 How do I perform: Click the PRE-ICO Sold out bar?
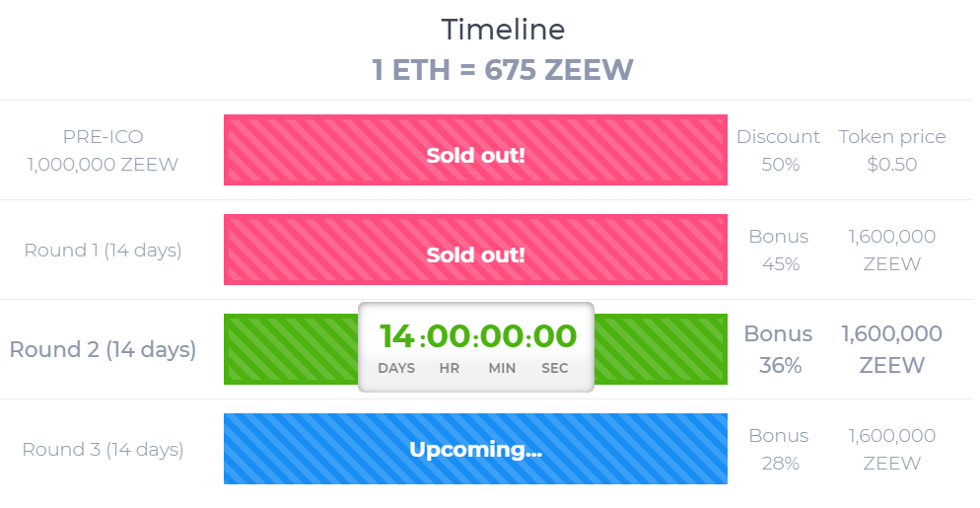[475, 150]
